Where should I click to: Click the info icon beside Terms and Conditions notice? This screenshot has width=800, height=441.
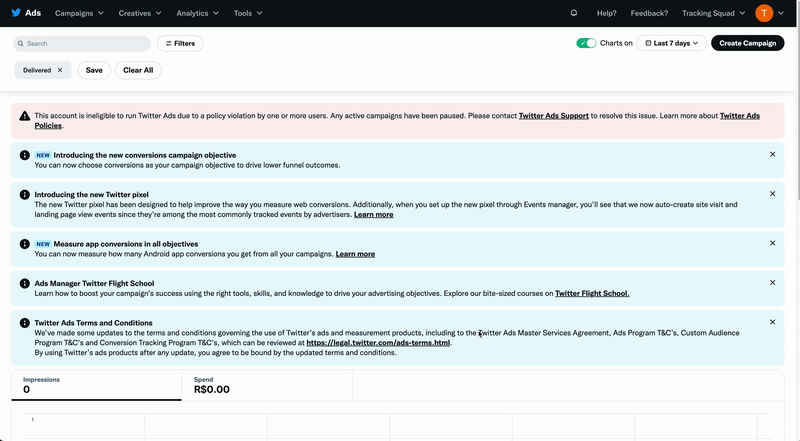pos(24,323)
